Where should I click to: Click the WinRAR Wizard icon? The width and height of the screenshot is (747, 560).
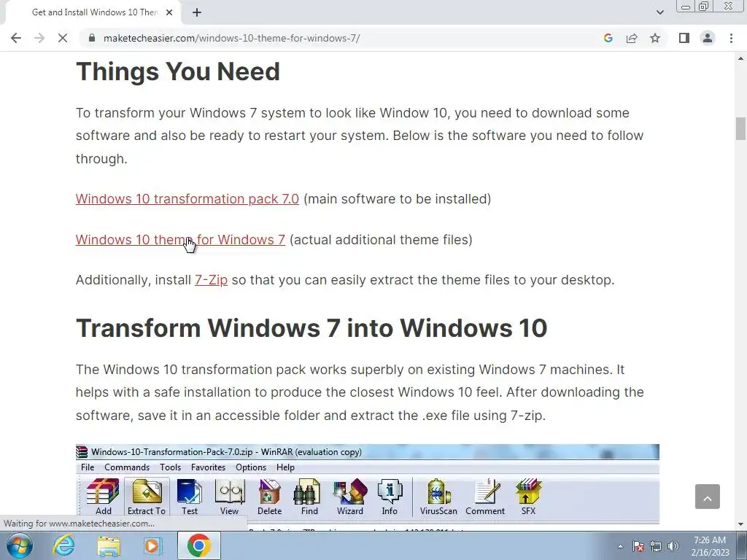coord(349,497)
